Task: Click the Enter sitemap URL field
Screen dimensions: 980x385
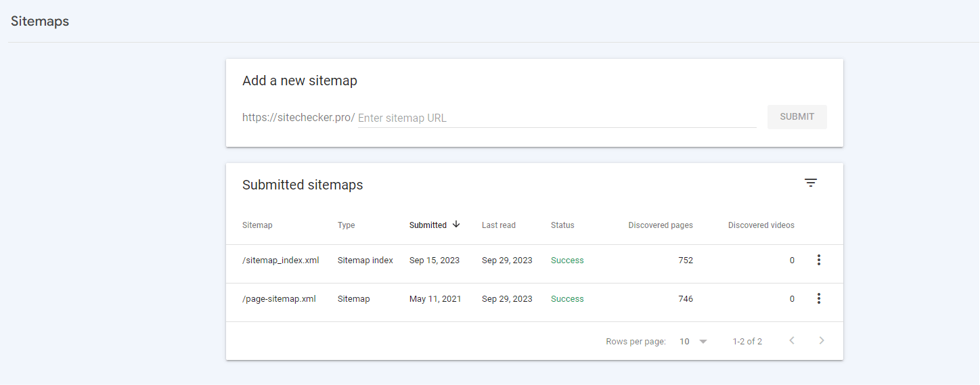Action: pyautogui.click(x=557, y=118)
